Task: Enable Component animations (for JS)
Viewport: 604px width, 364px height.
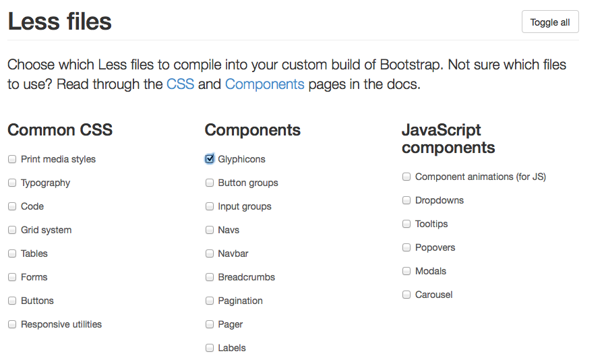Action: [406, 177]
